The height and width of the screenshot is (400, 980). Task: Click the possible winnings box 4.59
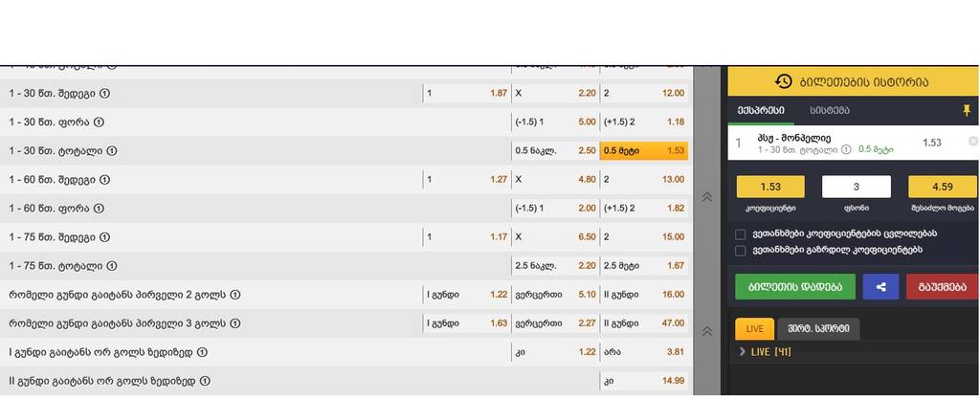(x=942, y=187)
